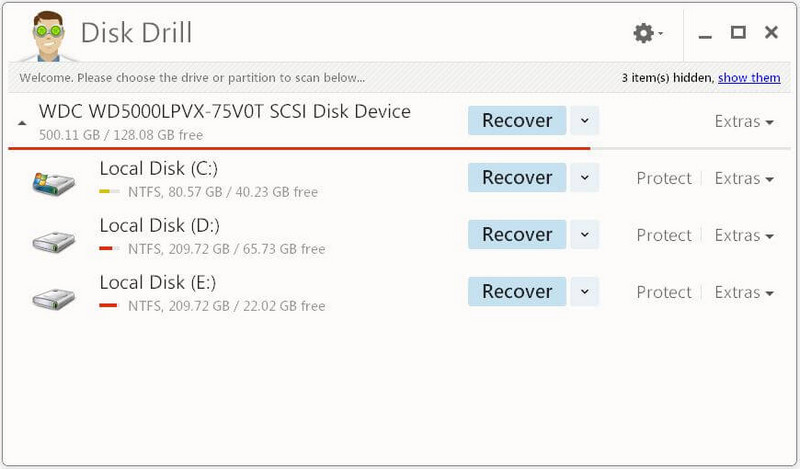Open recovery options dropdown for WDC disk

[585, 121]
